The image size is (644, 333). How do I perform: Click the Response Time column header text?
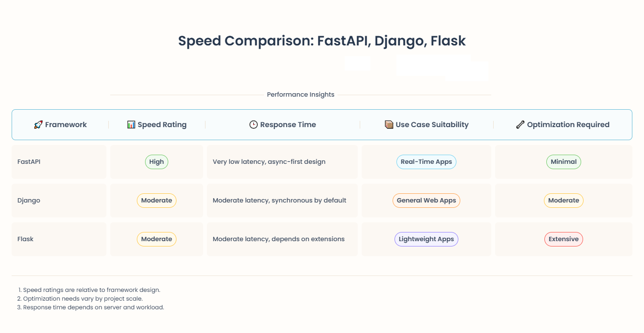288,125
